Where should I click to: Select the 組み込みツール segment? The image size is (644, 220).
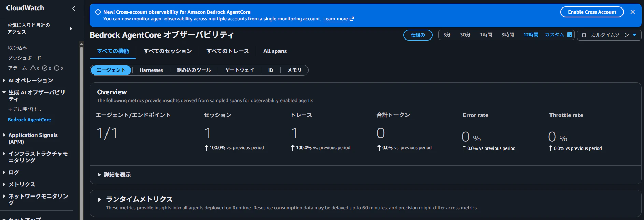tap(194, 70)
